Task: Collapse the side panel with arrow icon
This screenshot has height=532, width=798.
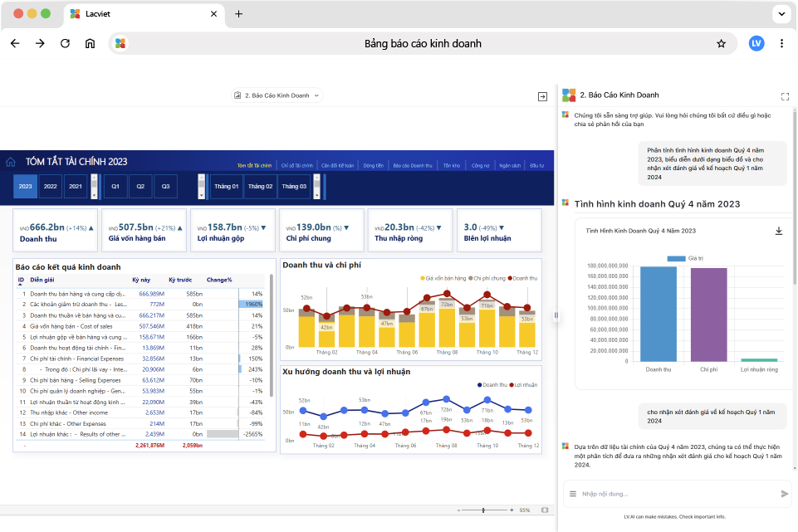Action: (x=542, y=96)
